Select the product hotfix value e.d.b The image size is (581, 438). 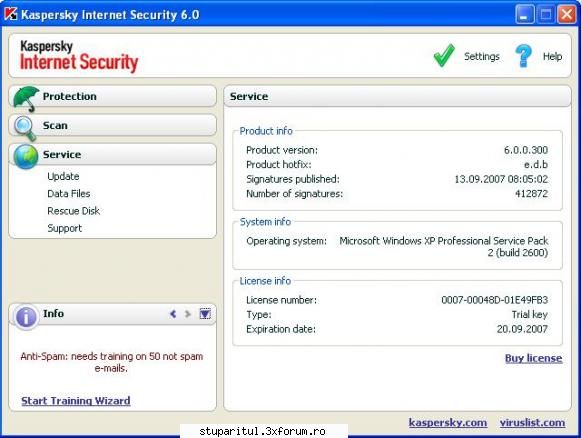pos(536,165)
